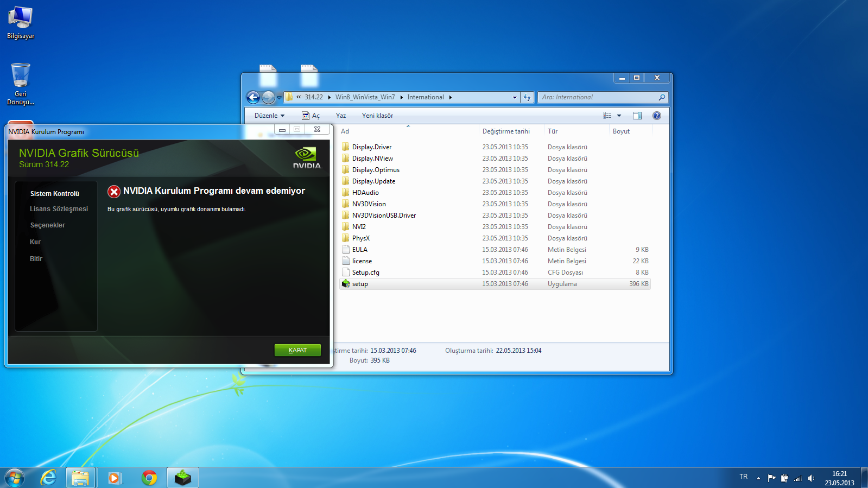Go back using Explorer back arrow
The width and height of the screenshot is (868, 488).
(x=254, y=97)
